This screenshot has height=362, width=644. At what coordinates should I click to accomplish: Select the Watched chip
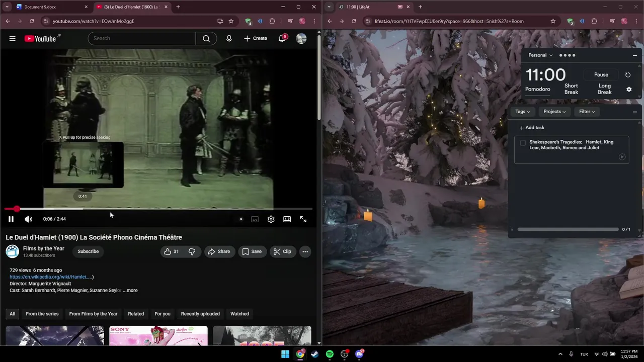click(239, 314)
